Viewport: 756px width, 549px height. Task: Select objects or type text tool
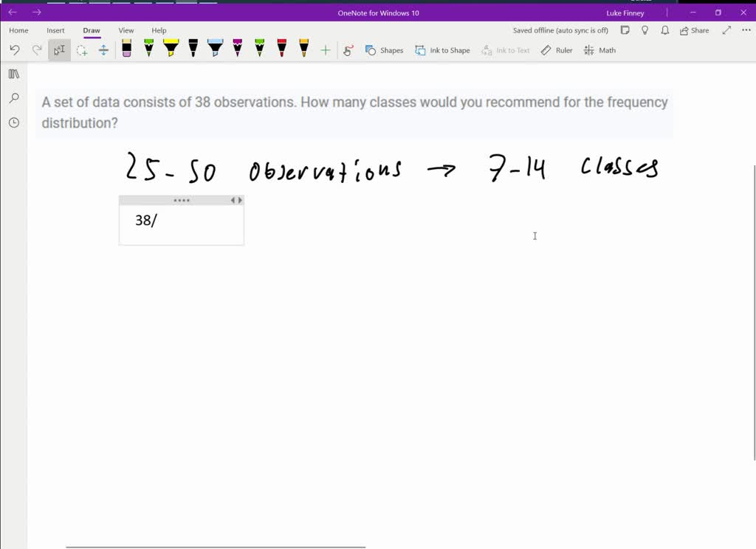tap(59, 50)
